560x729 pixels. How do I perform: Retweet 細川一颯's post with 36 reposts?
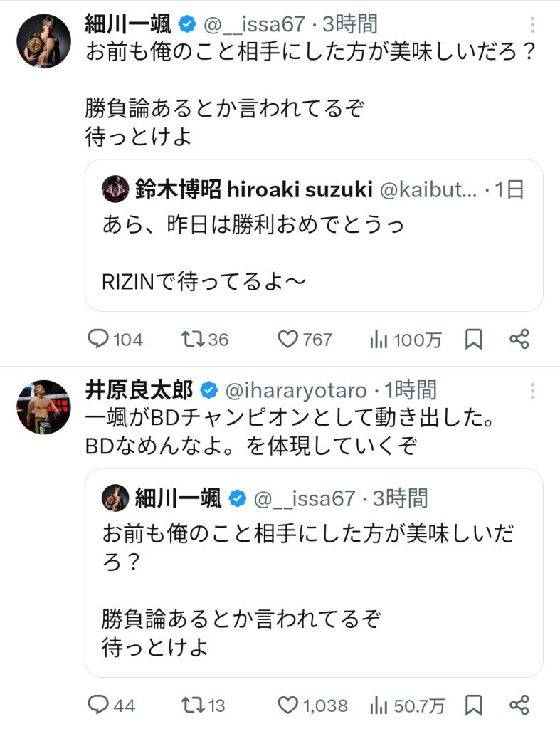click(192, 340)
